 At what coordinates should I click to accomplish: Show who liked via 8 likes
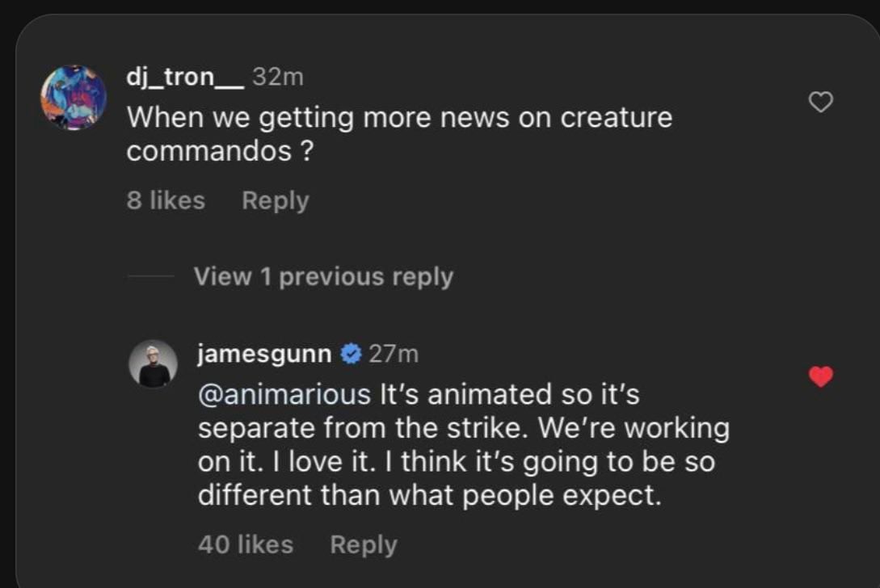click(166, 200)
